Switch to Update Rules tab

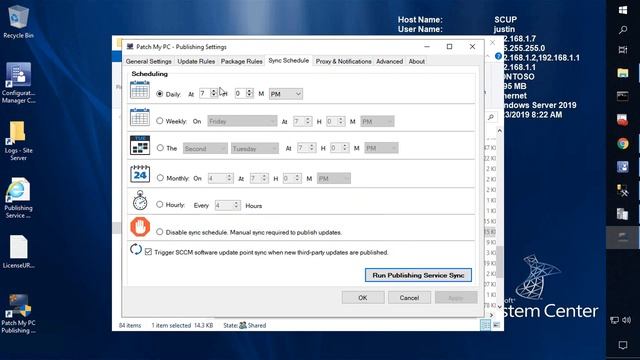(196, 61)
